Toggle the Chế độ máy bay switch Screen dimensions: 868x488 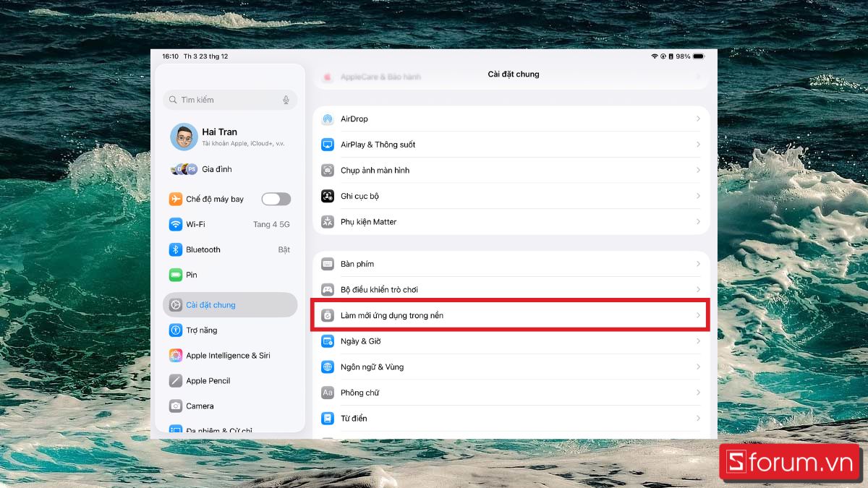click(276, 199)
